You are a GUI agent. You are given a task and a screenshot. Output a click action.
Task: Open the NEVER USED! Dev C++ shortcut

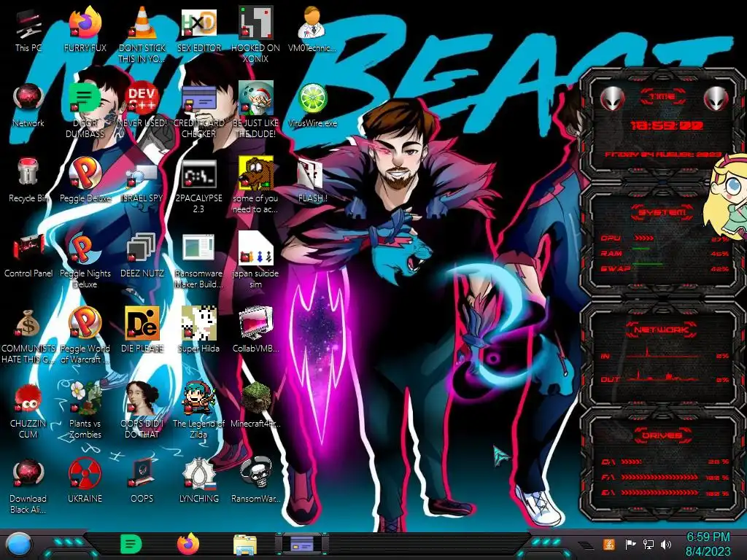point(142,106)
